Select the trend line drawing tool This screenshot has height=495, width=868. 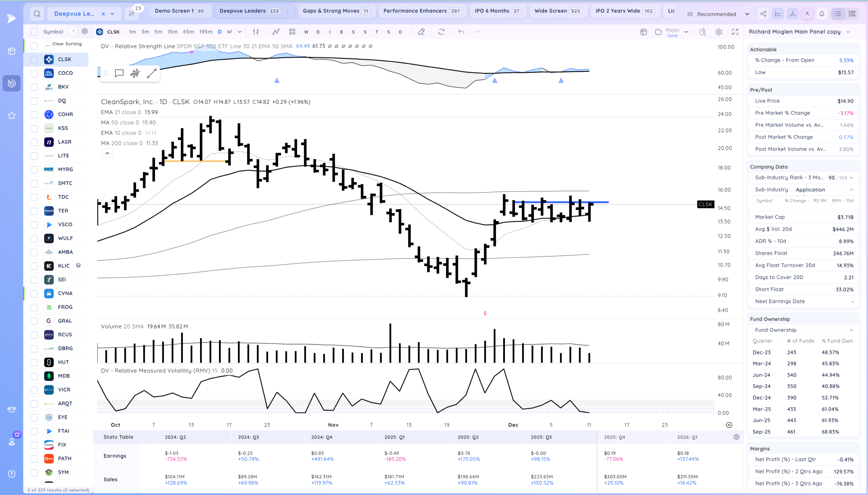tap(152, 74)
